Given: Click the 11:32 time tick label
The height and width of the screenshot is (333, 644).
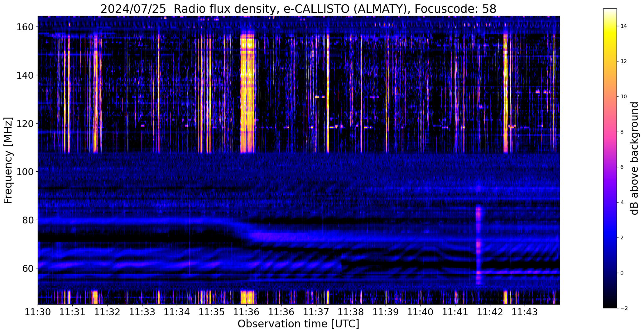Looking at the screenshot, I should point(107,312).
